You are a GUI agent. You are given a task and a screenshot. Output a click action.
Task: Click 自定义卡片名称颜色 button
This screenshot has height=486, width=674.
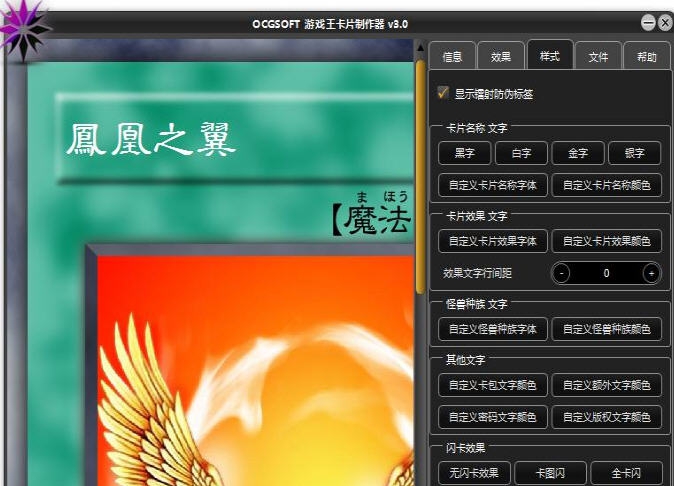607,185
